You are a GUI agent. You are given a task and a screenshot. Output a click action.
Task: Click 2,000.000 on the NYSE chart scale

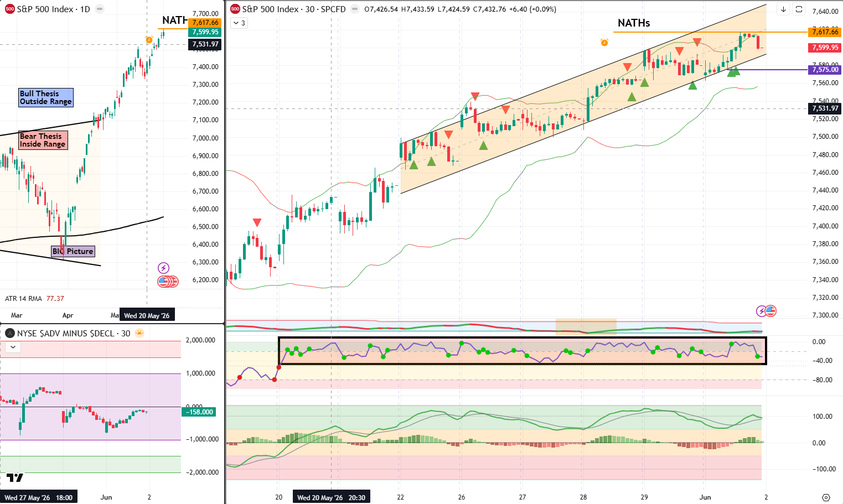click(x=200, y=340)
